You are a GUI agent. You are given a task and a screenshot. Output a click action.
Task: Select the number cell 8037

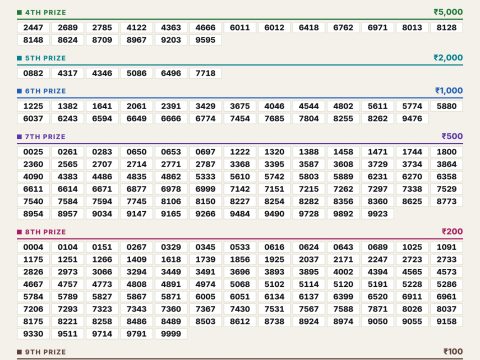(x=447, y=309)
